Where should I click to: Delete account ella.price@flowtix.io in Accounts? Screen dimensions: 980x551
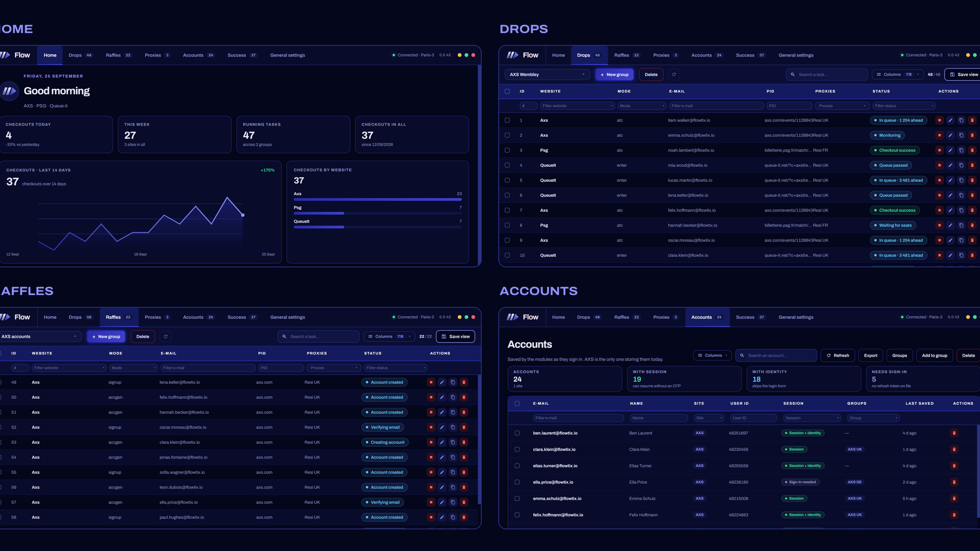[954, 482]
